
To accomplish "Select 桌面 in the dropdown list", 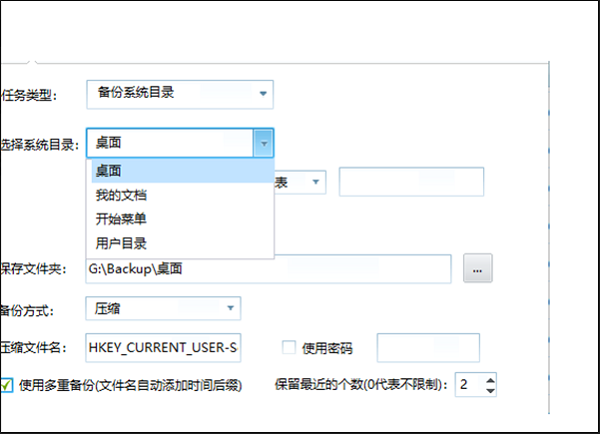I will (x=180, y=172).
